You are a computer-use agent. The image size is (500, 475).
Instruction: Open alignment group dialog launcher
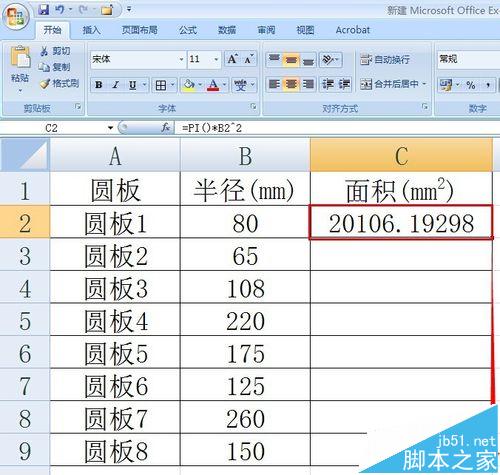[425, 106]
